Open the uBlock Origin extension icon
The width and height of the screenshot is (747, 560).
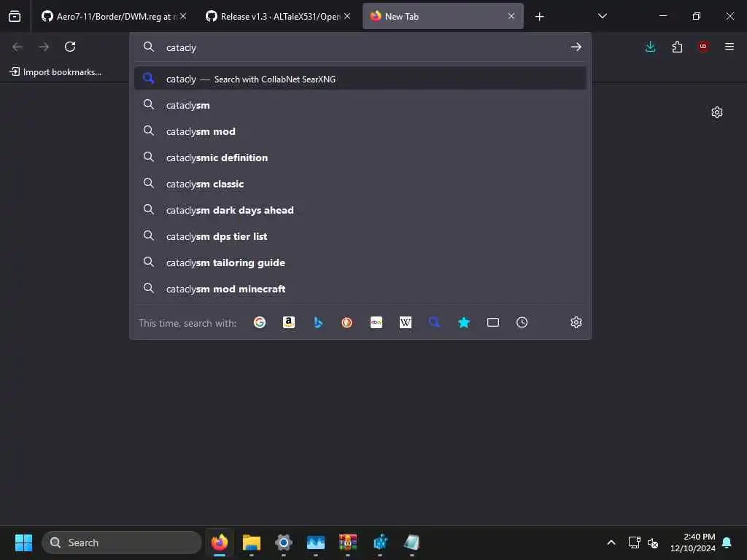point(703,47)
